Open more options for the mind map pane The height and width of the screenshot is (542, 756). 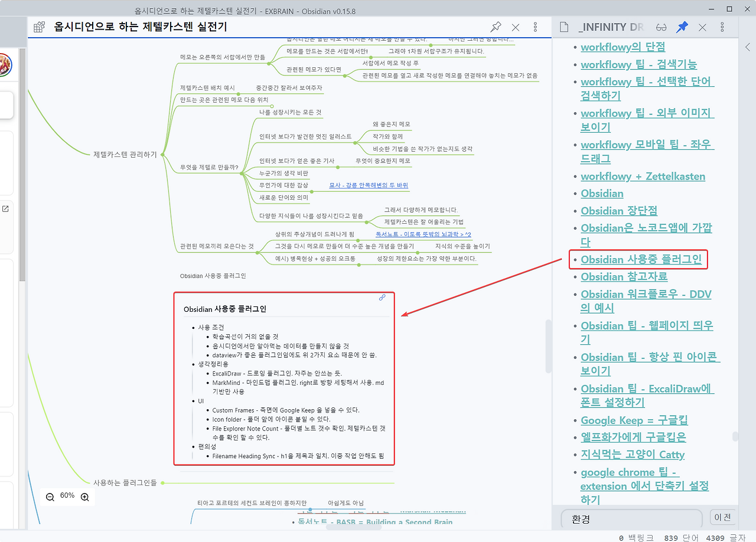click(535, 27)
